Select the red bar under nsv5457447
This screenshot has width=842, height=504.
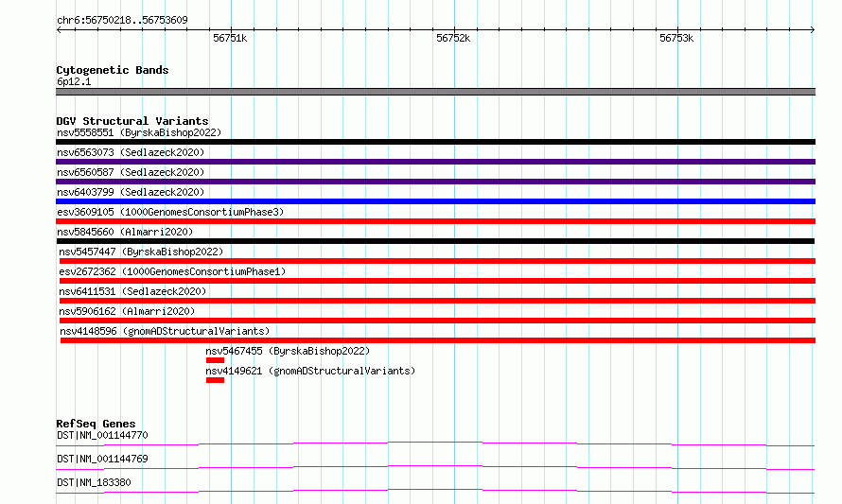point(438,261)
